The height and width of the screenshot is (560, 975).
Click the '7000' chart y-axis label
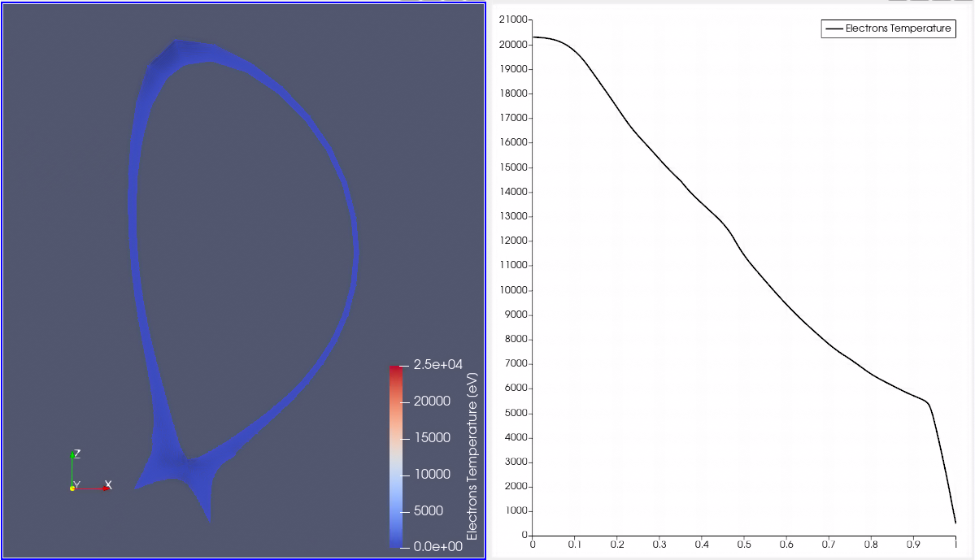(516, 363)
